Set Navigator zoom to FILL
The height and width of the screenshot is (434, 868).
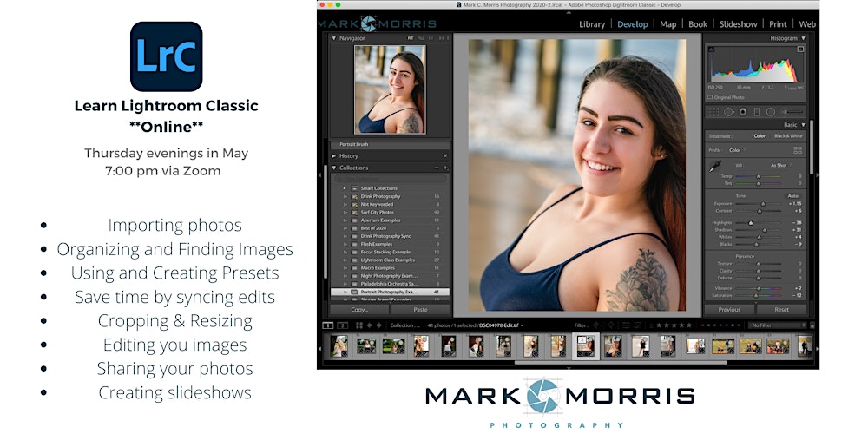(x=421, y=38)
